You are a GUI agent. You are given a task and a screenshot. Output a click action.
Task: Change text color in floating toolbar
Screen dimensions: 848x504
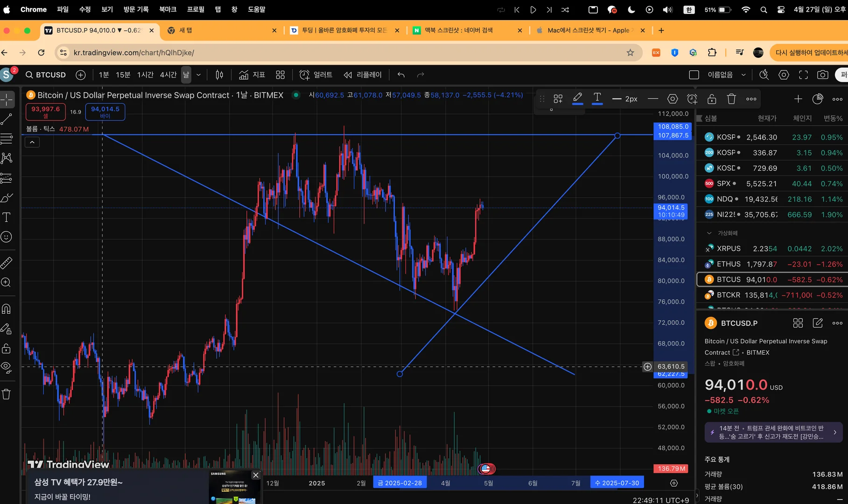click(x=597, y=99)
